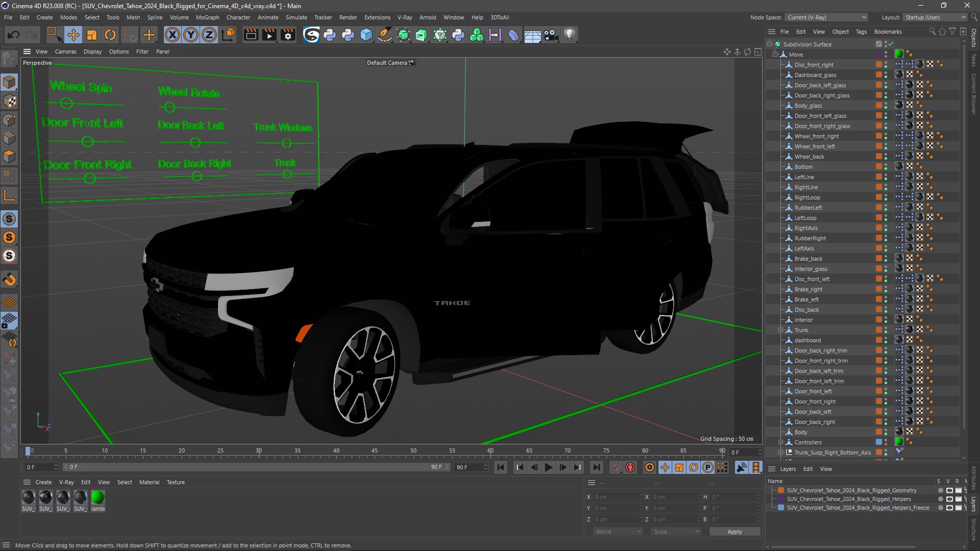This screenshot has width=980, height=551.
Task: Select the Dashboard_glass object row
Action: [x=815, y=75]
